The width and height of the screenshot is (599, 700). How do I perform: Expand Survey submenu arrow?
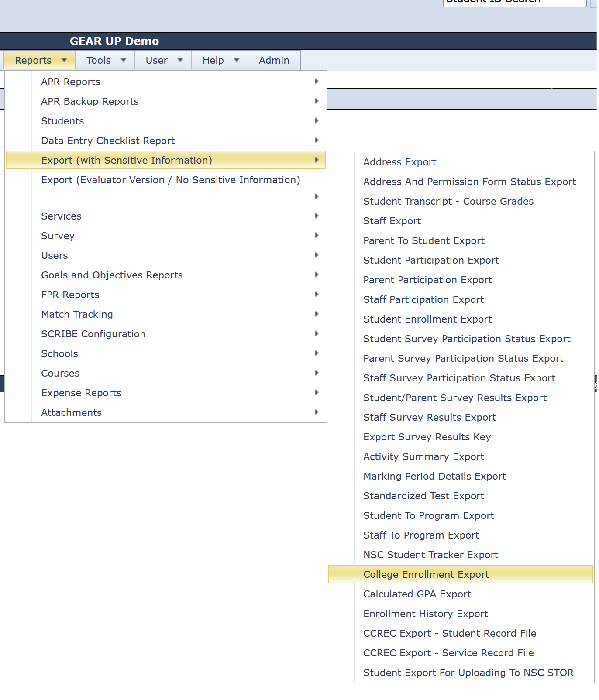click(x=317, y=235)
